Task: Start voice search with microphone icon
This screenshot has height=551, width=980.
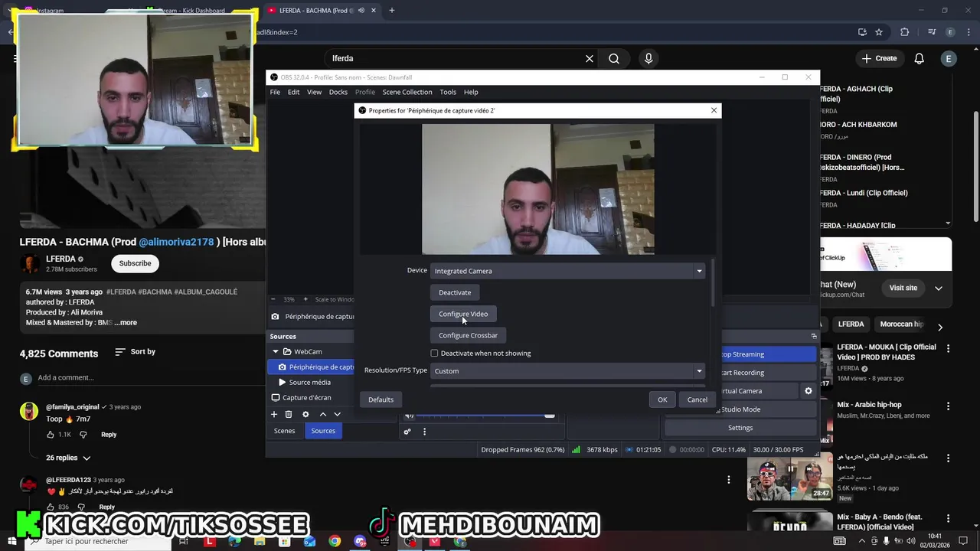Action: [x=648, y=58]
